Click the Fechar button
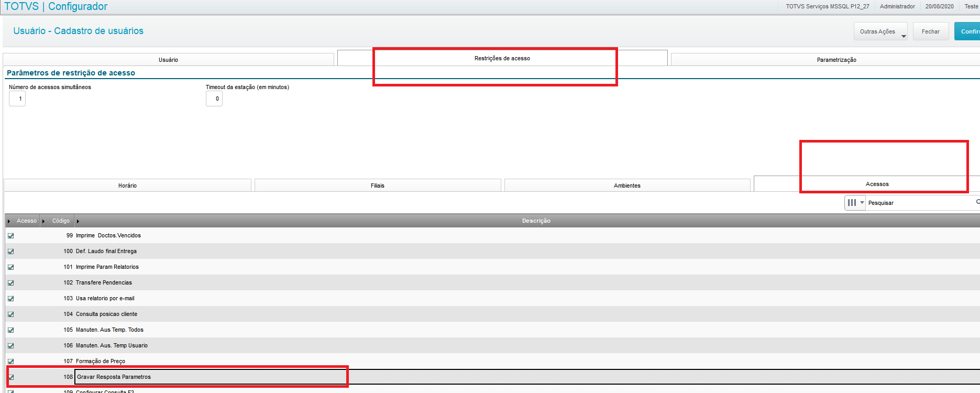The height and width of the screenshot is (393, 980). point(931,31)
